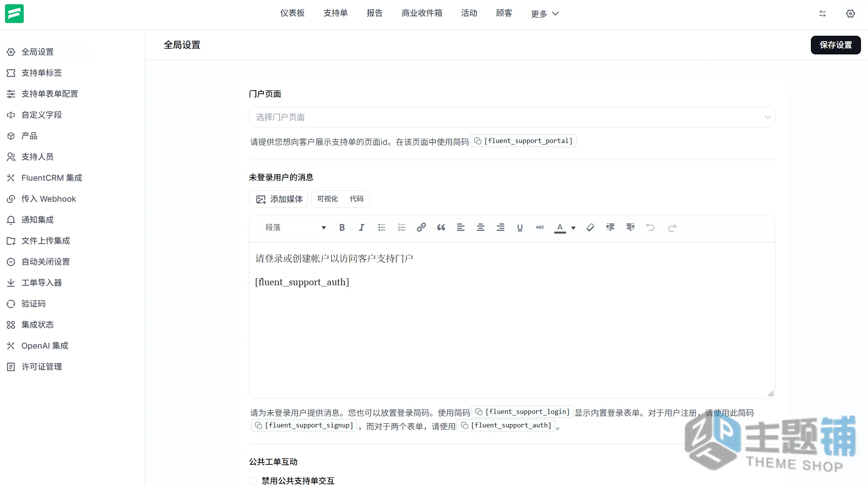The image size is (868, 485).
Task: Expand the 更多 menu
Action: tap(545, 14)
